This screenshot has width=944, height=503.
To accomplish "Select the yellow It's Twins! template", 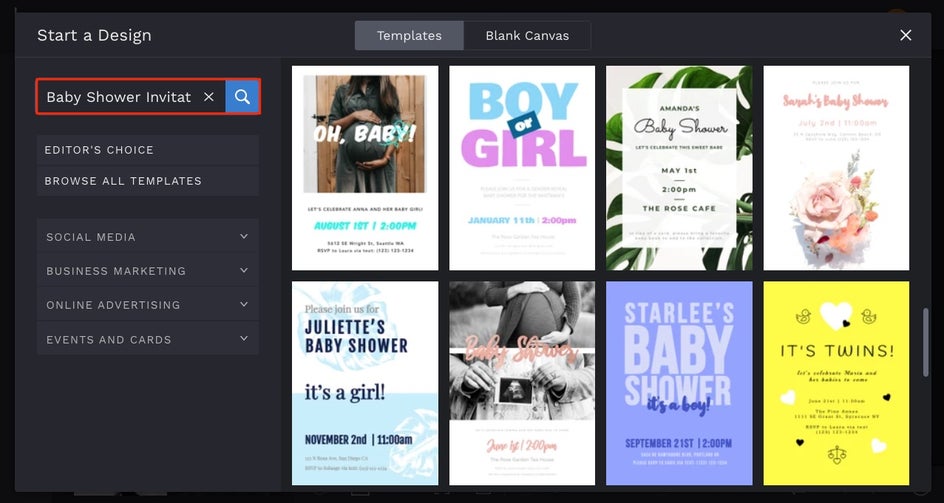I will click(x=836, y=383).
